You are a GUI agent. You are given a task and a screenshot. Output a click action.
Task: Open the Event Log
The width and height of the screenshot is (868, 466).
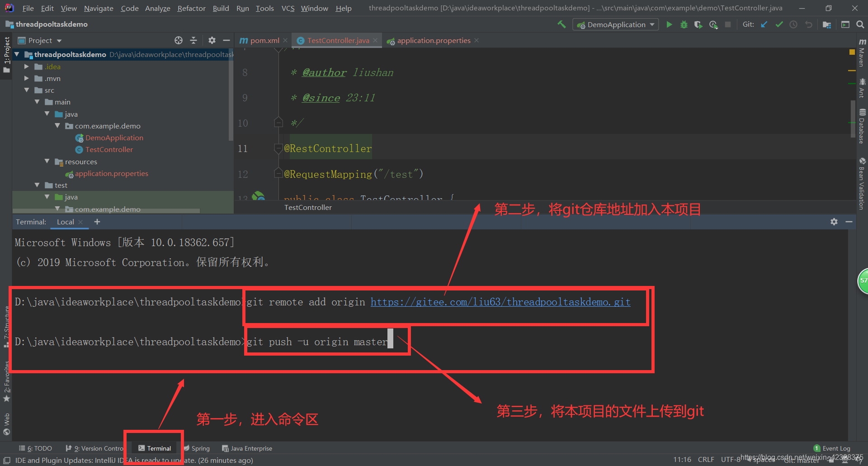click(832, 448)
